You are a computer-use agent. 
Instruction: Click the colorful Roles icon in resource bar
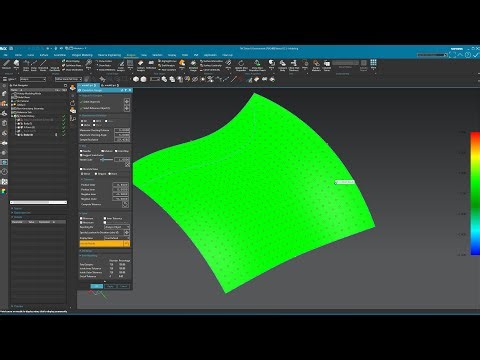tap(4, 191)
